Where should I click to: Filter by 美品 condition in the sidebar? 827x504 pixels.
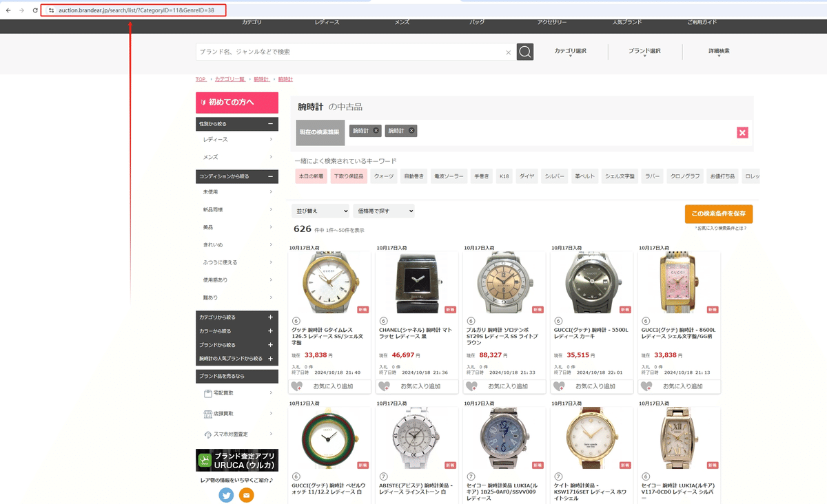237,227
